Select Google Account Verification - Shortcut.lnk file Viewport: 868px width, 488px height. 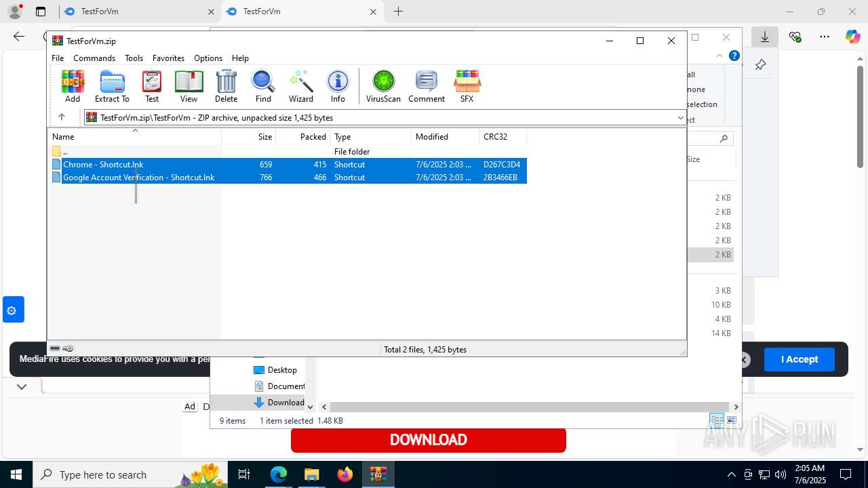pyautogui.click(x=288, y=177)
